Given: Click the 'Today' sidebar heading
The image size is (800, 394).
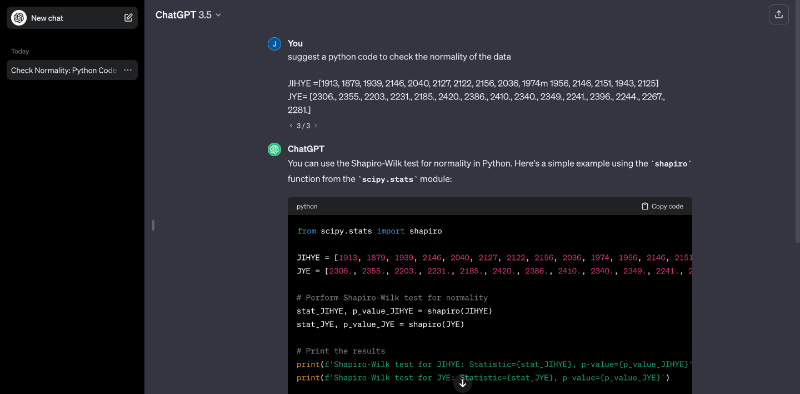Looking at the screenshot, I should pyautogui.click(x=20, y=52).
